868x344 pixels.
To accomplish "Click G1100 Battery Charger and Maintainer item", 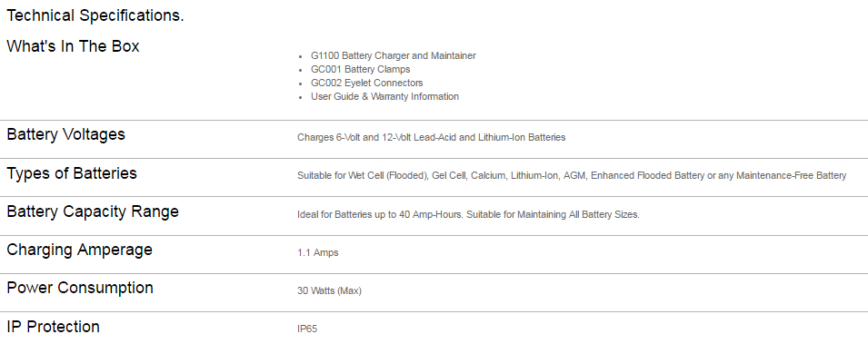I will coord(393,56).
